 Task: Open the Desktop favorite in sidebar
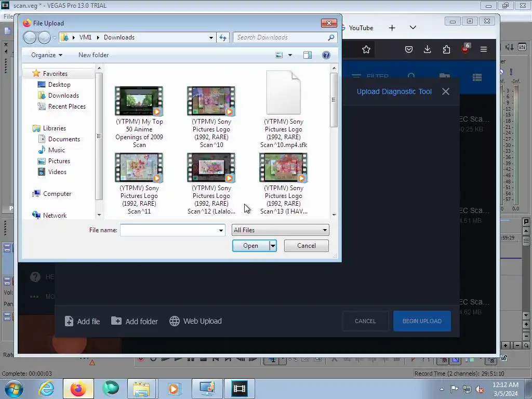pos(59,85)
